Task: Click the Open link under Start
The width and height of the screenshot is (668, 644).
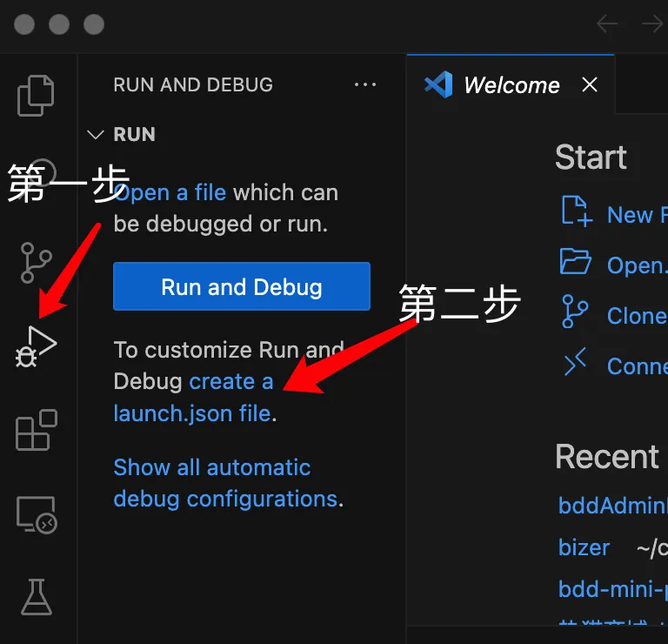Action: pos(635,265)
